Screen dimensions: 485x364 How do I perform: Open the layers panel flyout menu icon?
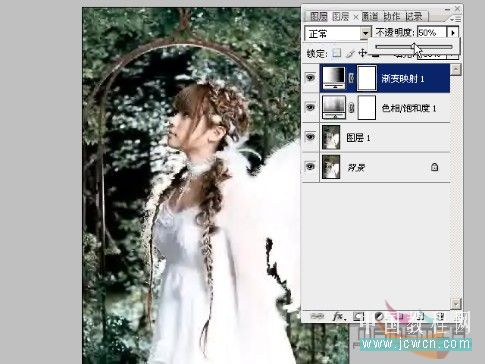click(x=456, y=19)
